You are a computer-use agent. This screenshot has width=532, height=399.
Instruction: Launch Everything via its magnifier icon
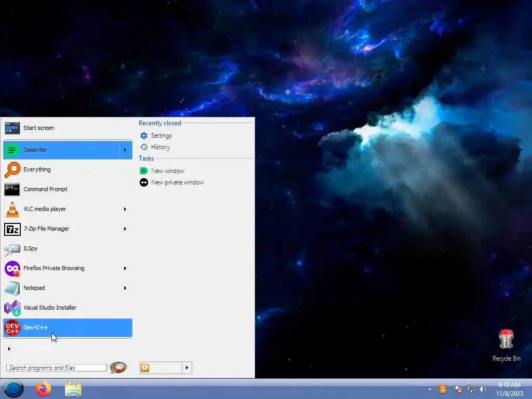pos(12,170)
